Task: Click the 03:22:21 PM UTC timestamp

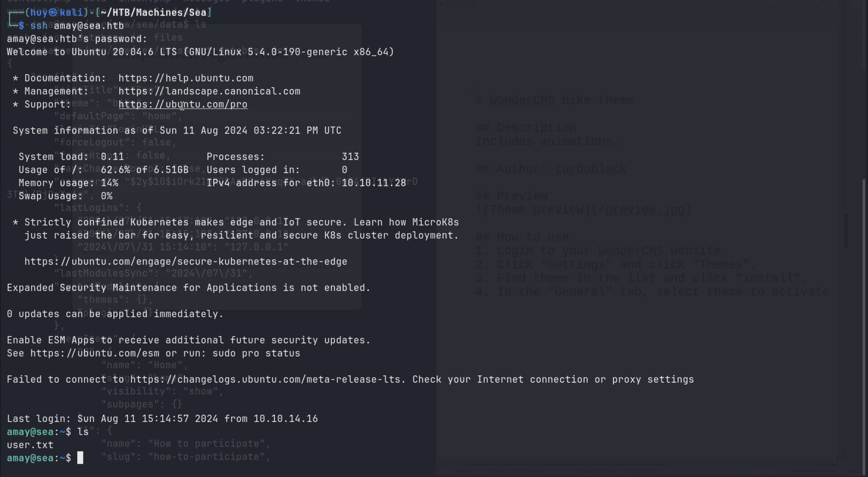Action: pos(297,130)
